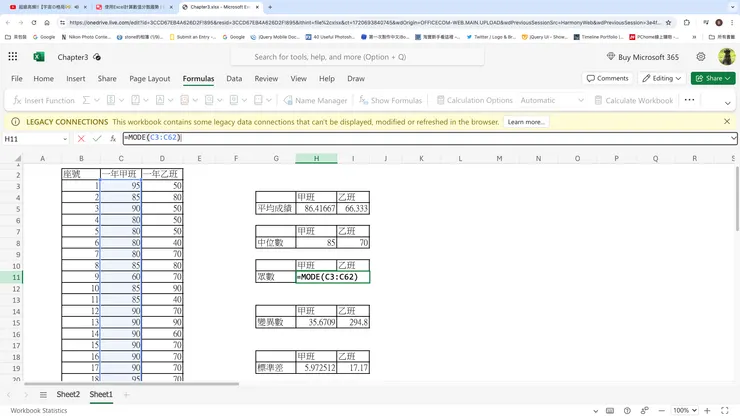Open the Logical functions icon in the ribbon
This screenshot has width=740, height=416.
click(135, 100)
